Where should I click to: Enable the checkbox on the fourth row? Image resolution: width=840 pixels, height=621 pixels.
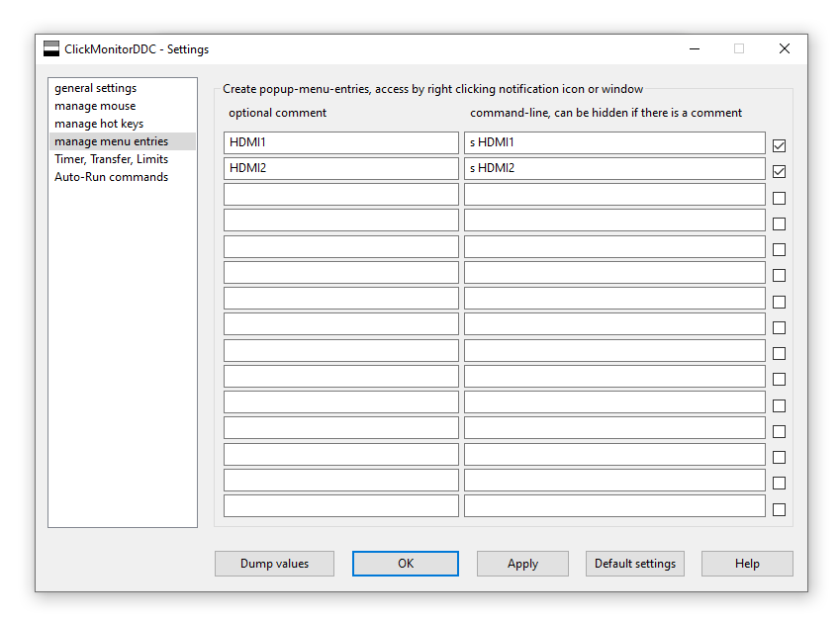(x=779, y=223)
